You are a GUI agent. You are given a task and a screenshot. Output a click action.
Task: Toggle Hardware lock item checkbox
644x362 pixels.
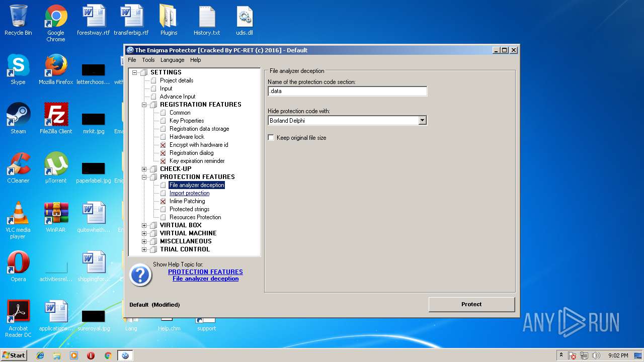pyautogui.click(x=163, y=137)
